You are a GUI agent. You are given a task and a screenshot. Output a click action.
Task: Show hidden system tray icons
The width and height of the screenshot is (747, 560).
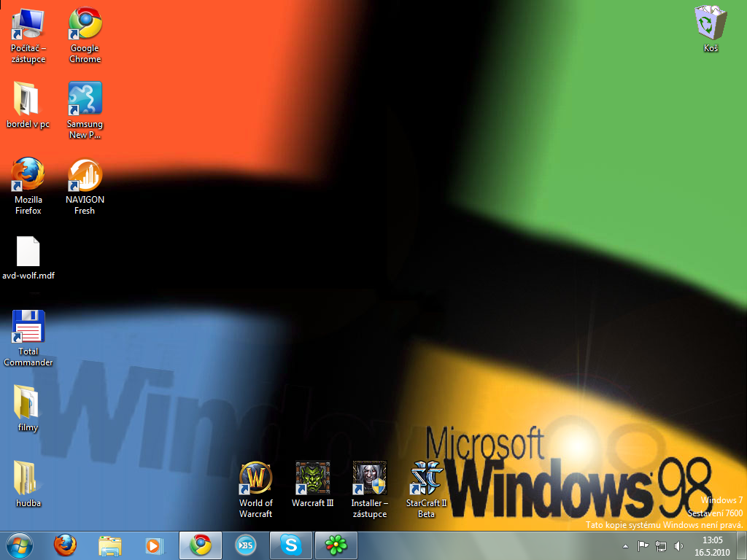tap(625, 545)
